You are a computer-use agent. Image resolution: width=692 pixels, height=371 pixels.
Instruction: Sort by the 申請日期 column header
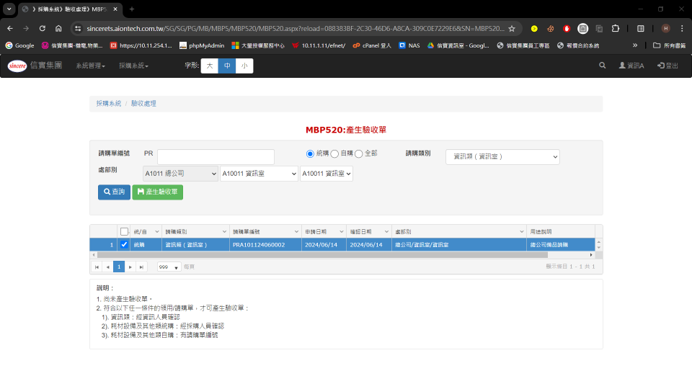click(x=316, y=232)
